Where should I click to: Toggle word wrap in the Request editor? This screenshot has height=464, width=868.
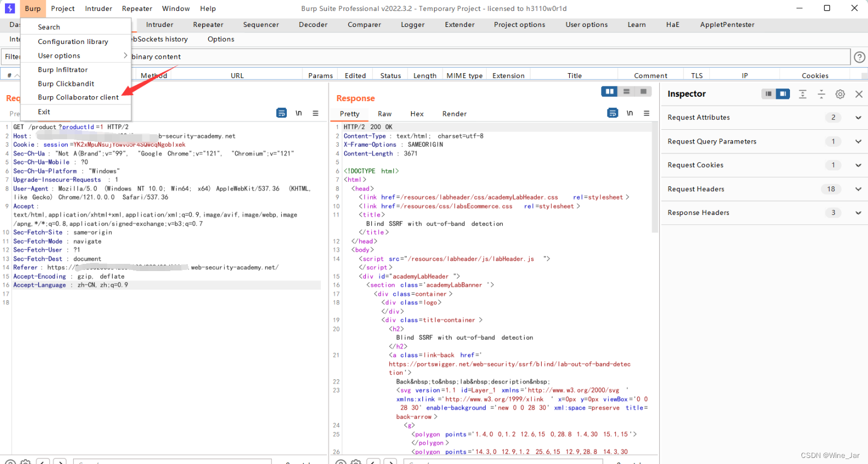click(281, 113)
